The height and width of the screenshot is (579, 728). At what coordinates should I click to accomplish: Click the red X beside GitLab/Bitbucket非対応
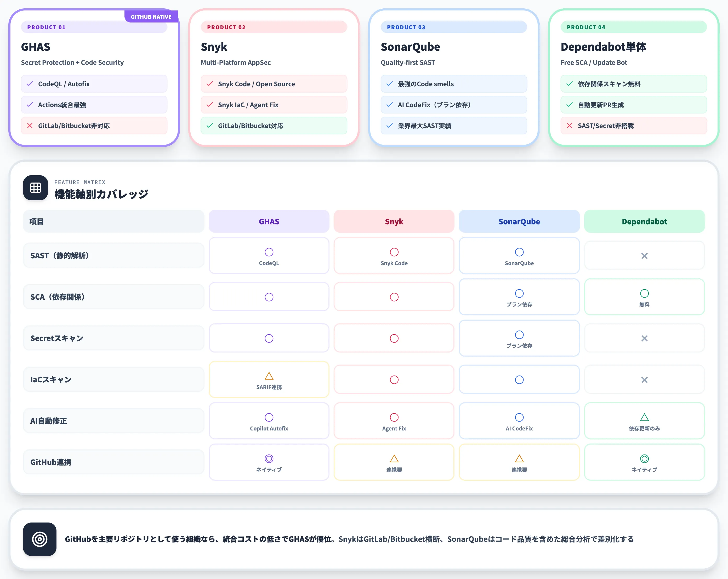click(x=30, y=126)
